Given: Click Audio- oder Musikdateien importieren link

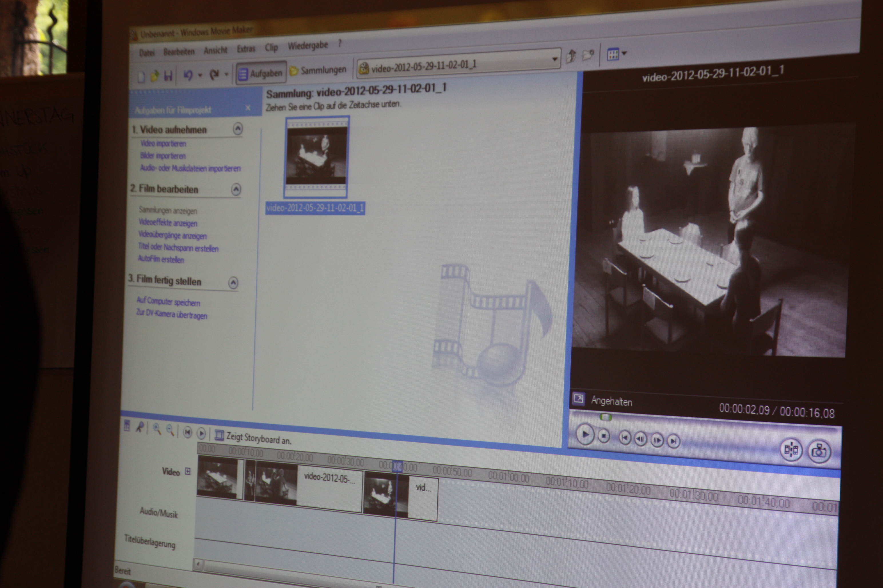Looking at the screenshot, I should click(190, 168).
